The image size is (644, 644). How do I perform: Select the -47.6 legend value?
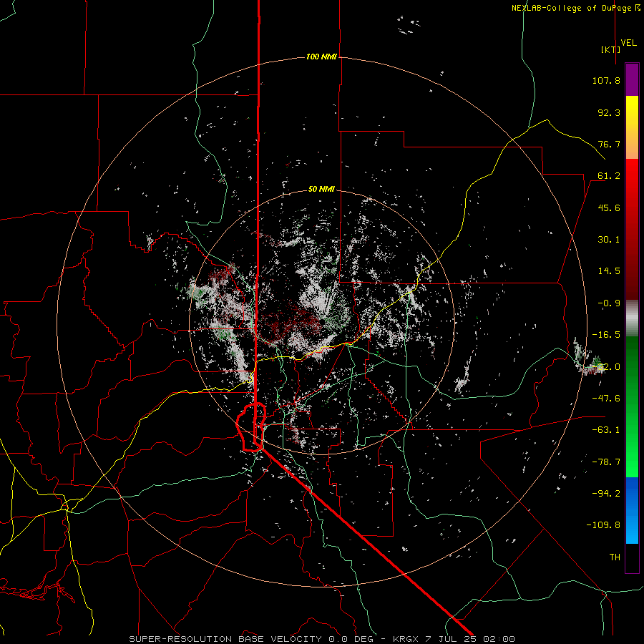[606, 399]
